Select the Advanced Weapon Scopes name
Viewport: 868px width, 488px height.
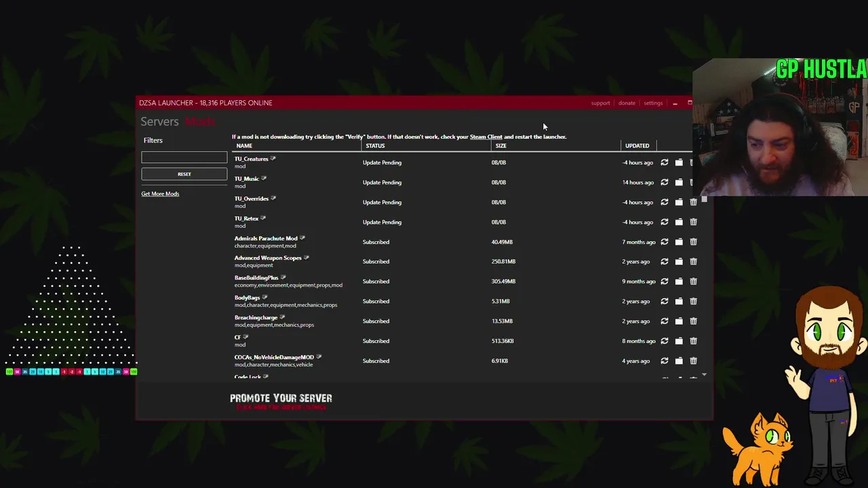(x=268, y=258)
